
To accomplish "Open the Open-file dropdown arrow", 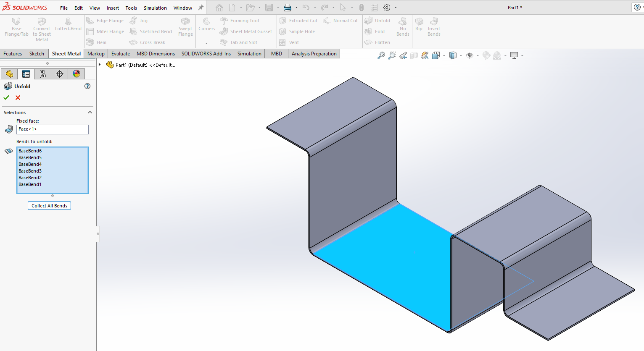I will (x=259, y=8).
